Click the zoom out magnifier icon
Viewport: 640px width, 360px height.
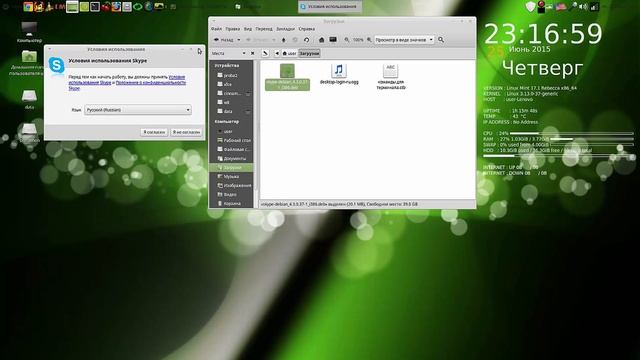347,40
